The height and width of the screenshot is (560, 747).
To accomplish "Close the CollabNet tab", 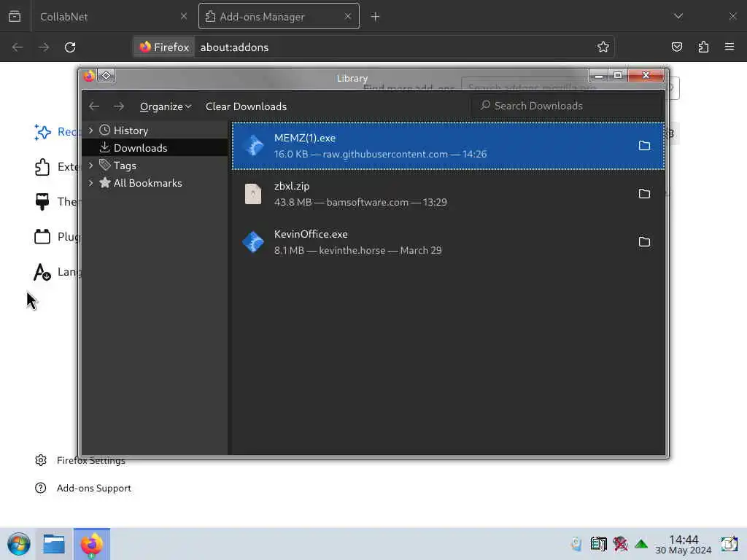I will pos(184,16).
